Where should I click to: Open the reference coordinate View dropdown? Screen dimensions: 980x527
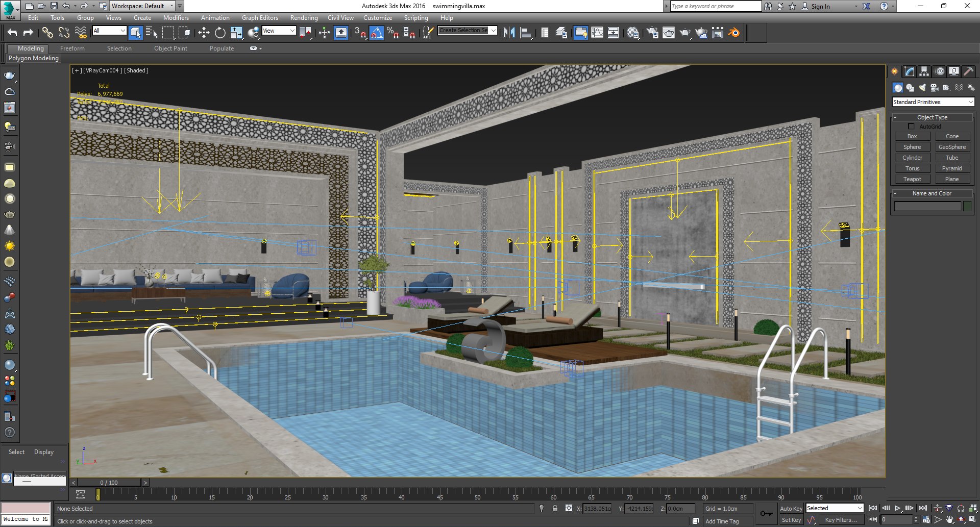(x=278, y=31)
